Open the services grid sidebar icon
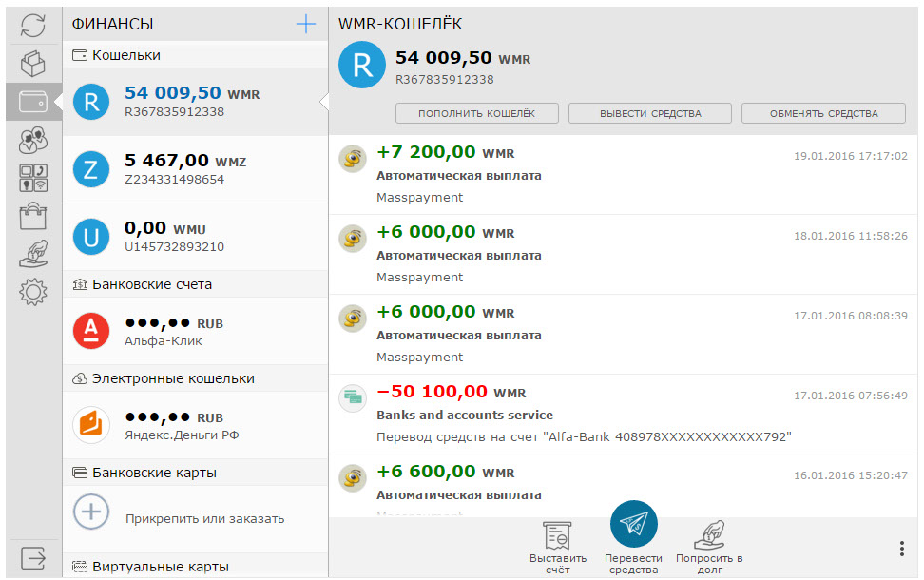Screen dimensions: 924x580 (x=33, y=178)
